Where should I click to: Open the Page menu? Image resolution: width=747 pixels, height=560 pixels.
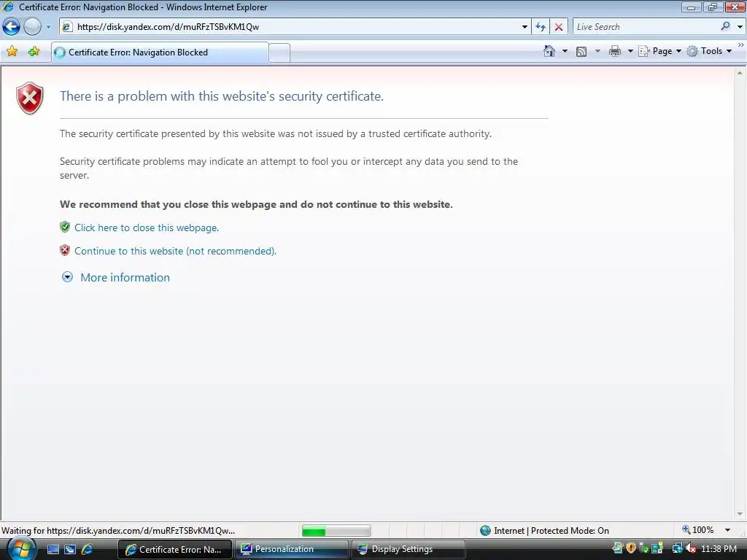[x=660, y=51]
